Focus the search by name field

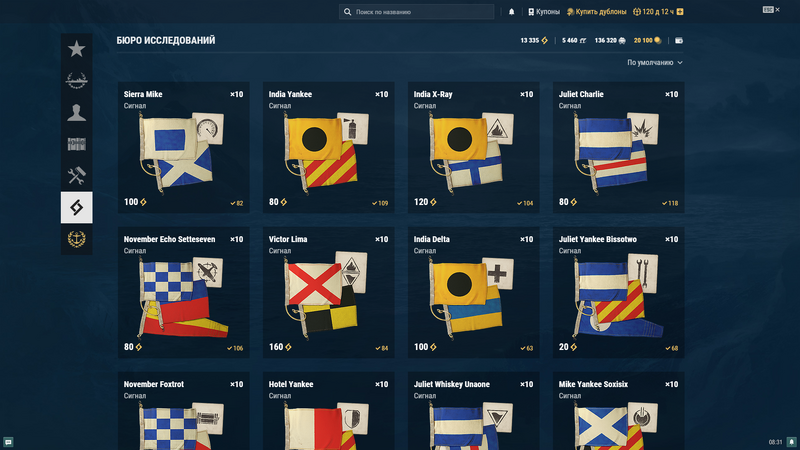coord(416,12)
